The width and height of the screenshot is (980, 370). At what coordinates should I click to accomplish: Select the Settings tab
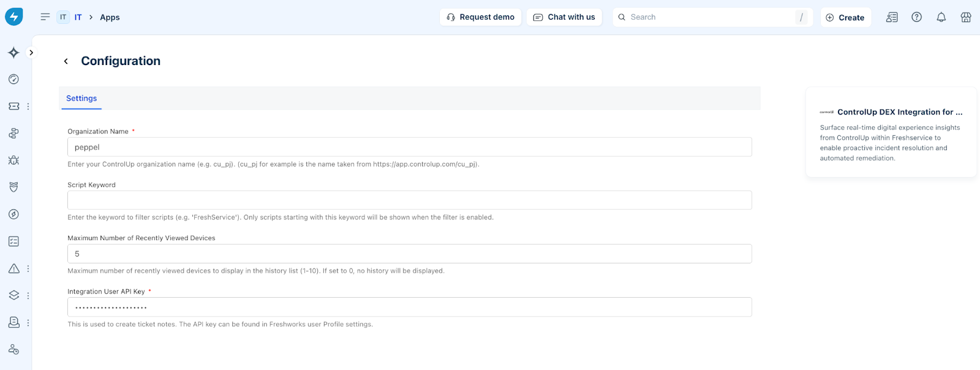pos(81,98)
